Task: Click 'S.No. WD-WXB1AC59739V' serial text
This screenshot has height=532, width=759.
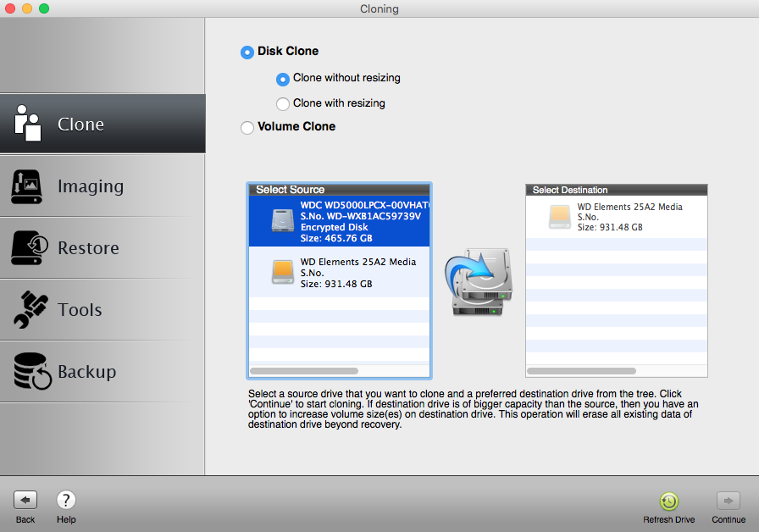Action: pos(361,216)
